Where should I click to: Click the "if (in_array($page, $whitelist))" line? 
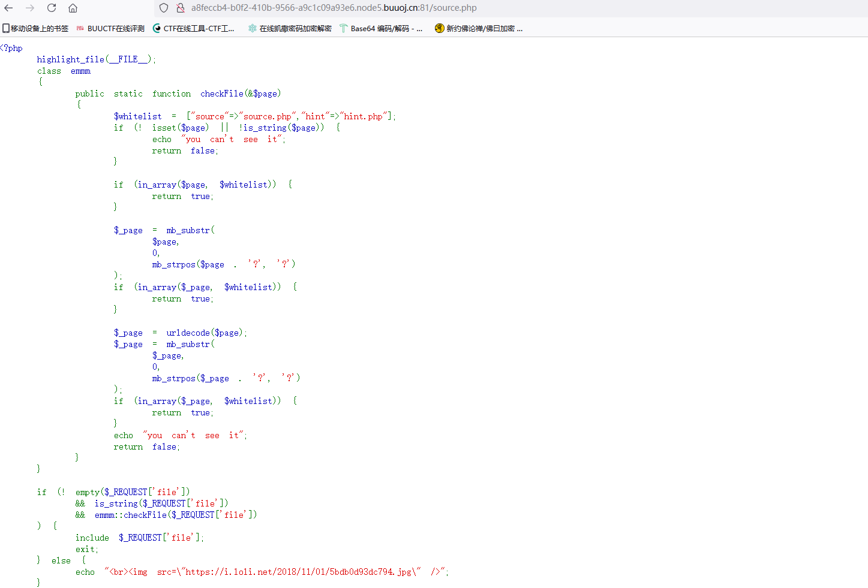click(203, 185)
